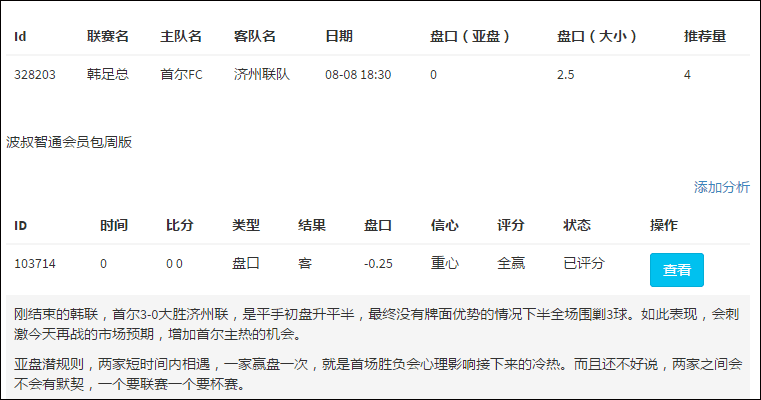The height and width of the screenshot is (400, 761).
Task: Click the paragraph starting 亚盘潜规则
Action: click(x=378, y=374)
